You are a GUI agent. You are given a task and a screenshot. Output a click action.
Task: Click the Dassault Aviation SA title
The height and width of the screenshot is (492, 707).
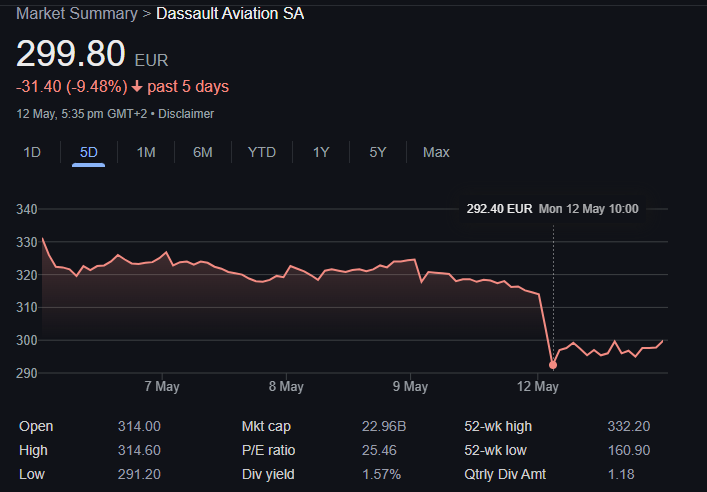pyautogui.click(x=230, y=14)
